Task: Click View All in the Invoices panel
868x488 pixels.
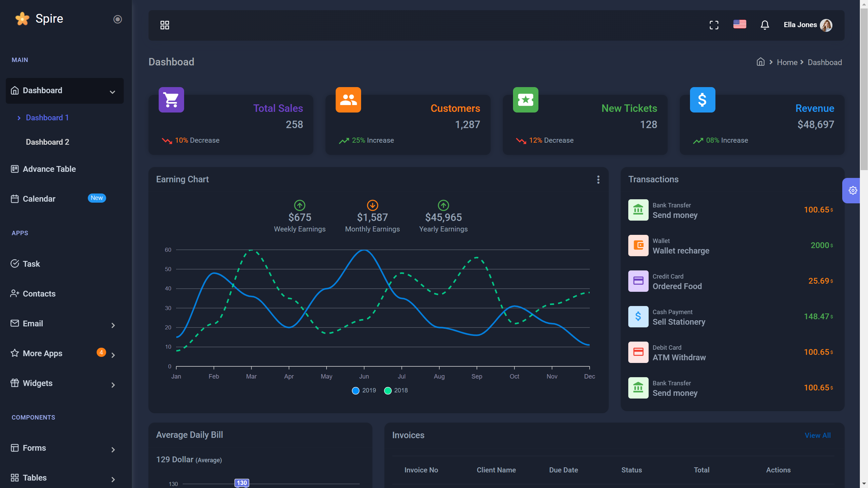Action: [x=817, y=435]
